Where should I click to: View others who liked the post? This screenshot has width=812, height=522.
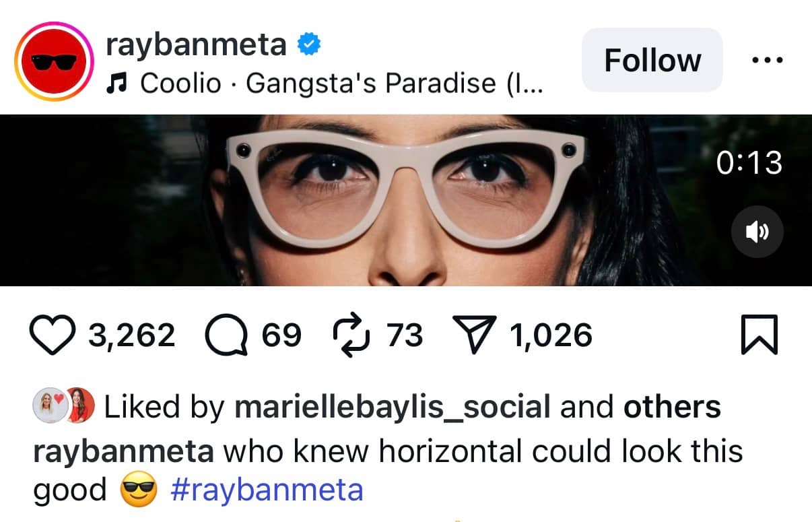tap(671, 407)
